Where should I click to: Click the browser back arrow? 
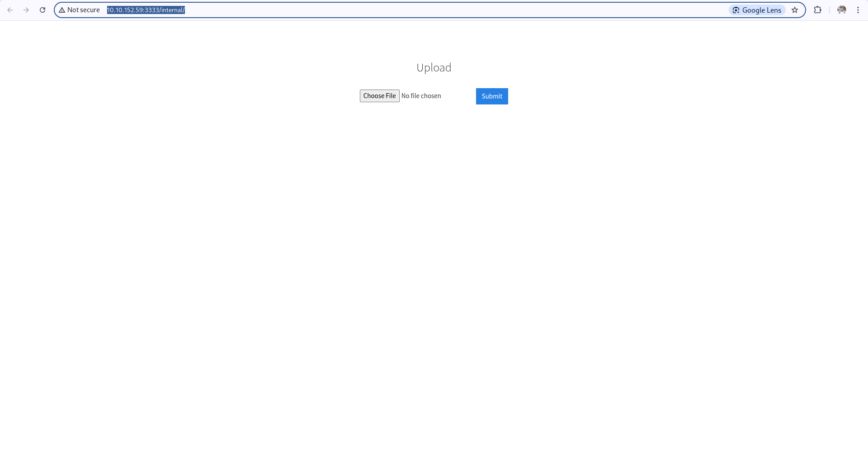tap(10, 10)
